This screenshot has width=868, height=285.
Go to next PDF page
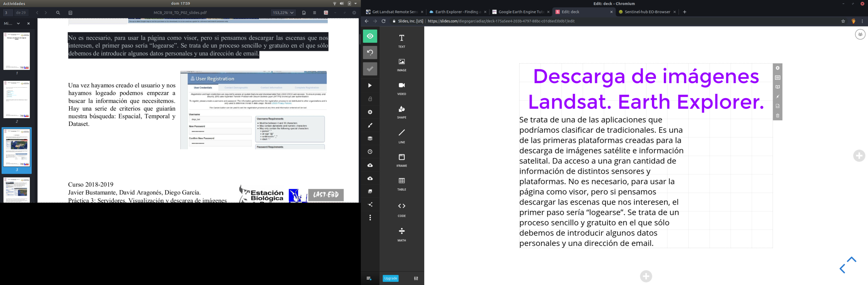pos(45,12)
